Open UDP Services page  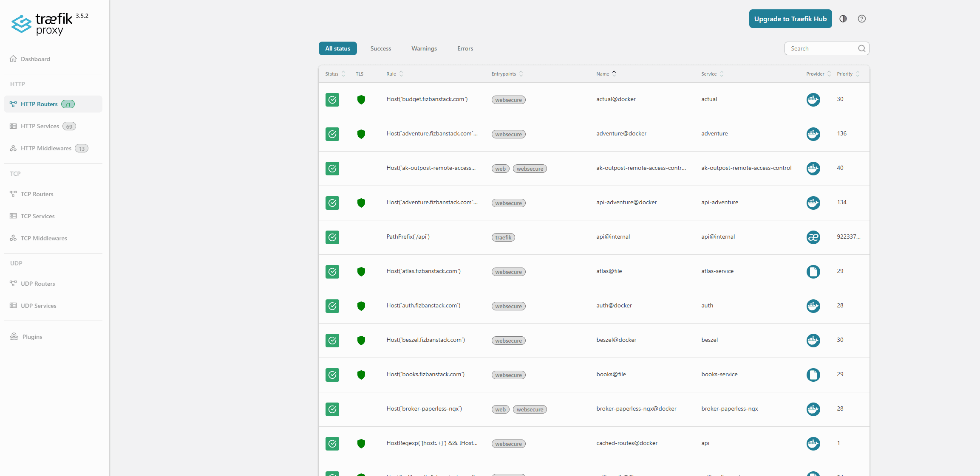tap(53, 306)
